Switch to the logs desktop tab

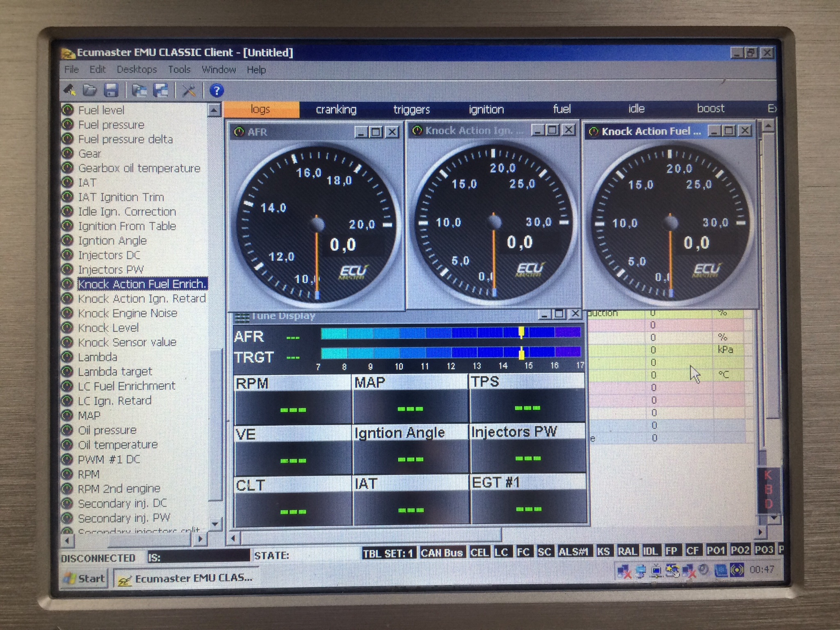click(x=261, y=109)
